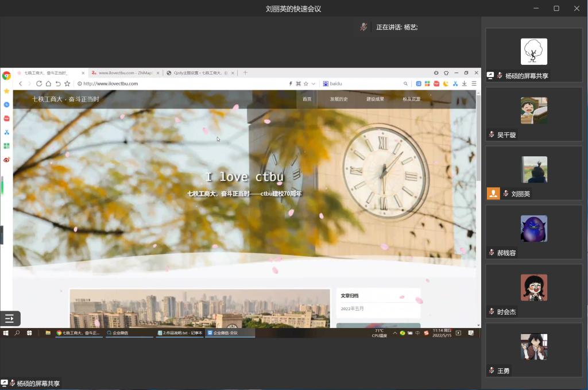Switch to the ZhiMap browser tab
This screenshot has height=390, width=588.
[123, 73]
